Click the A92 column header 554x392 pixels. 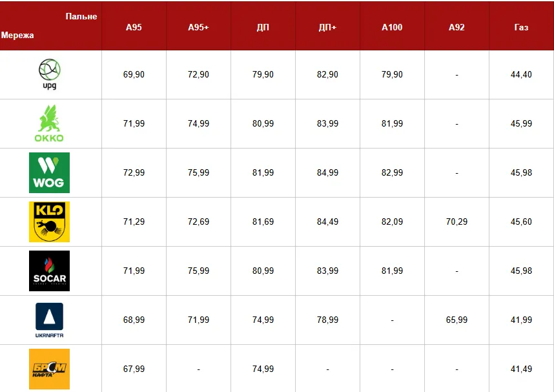[457, 28]
